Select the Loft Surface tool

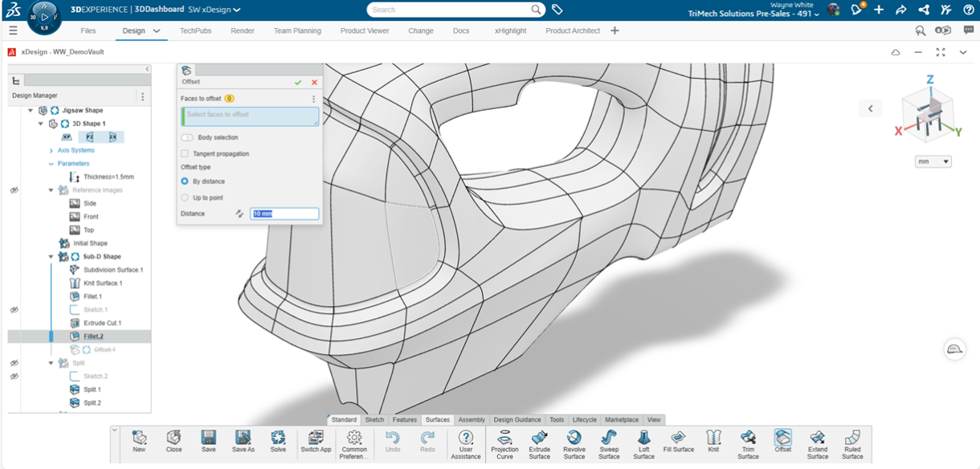(x=643, y=443)
